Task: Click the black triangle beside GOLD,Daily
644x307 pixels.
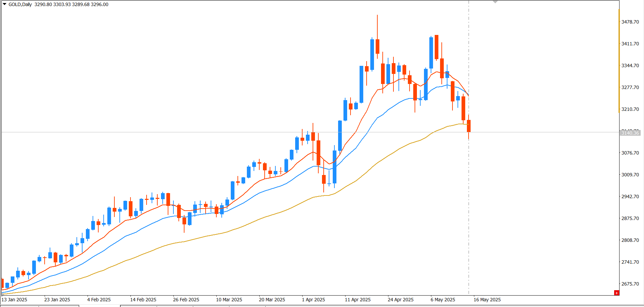Action: (x=5, y=4)
